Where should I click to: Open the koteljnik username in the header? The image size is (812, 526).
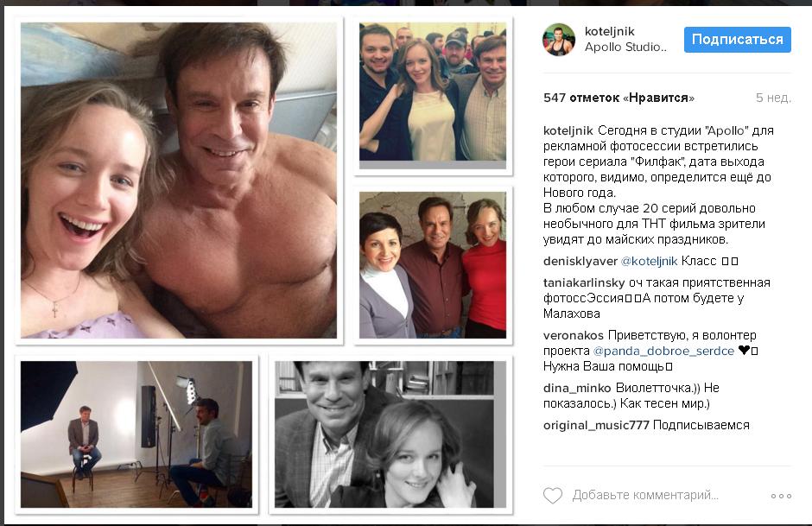[610, 31]
